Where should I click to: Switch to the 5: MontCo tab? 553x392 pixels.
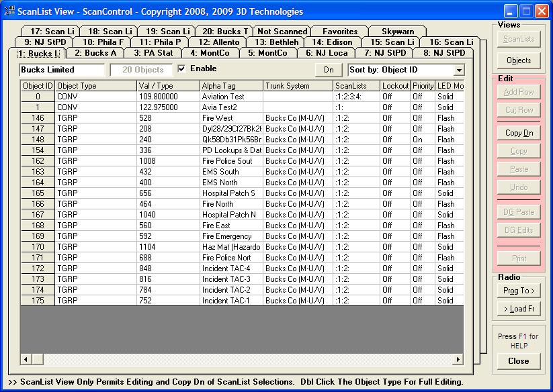267,53
